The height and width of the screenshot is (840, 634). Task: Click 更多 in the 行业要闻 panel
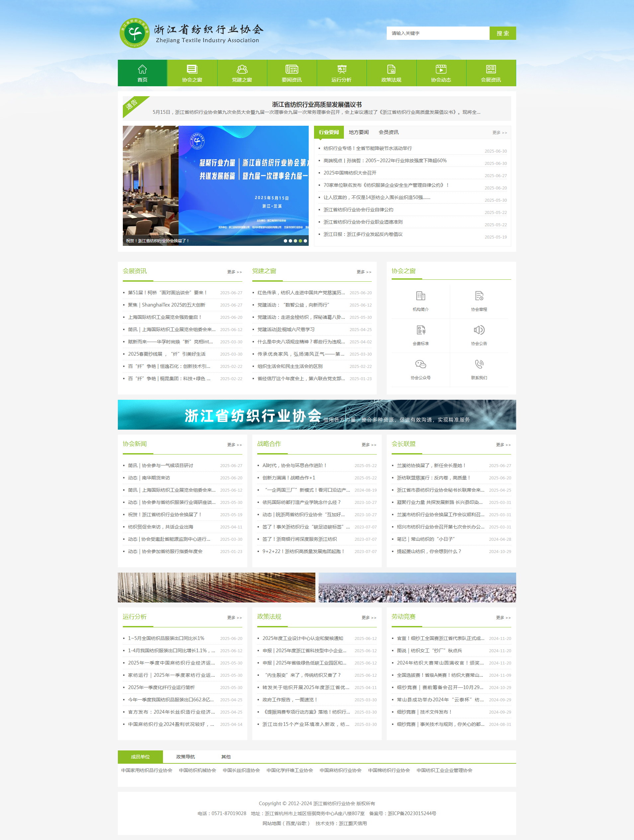[x=500, y=132]
